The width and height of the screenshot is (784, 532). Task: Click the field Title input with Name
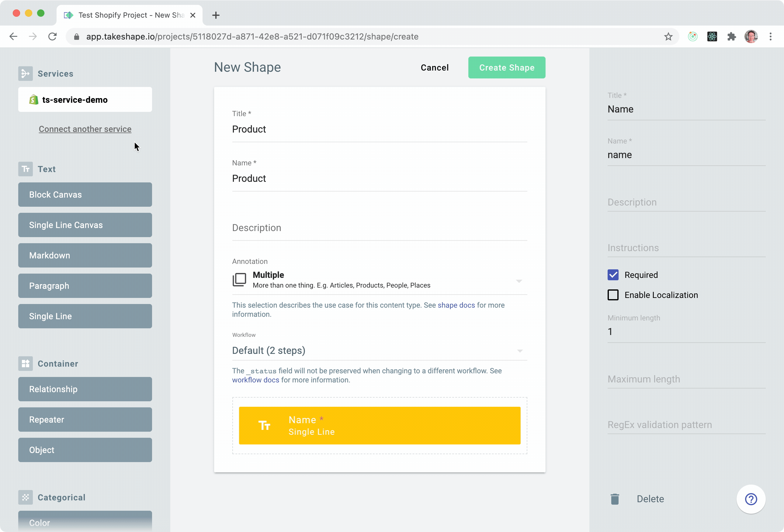[686, 109]
